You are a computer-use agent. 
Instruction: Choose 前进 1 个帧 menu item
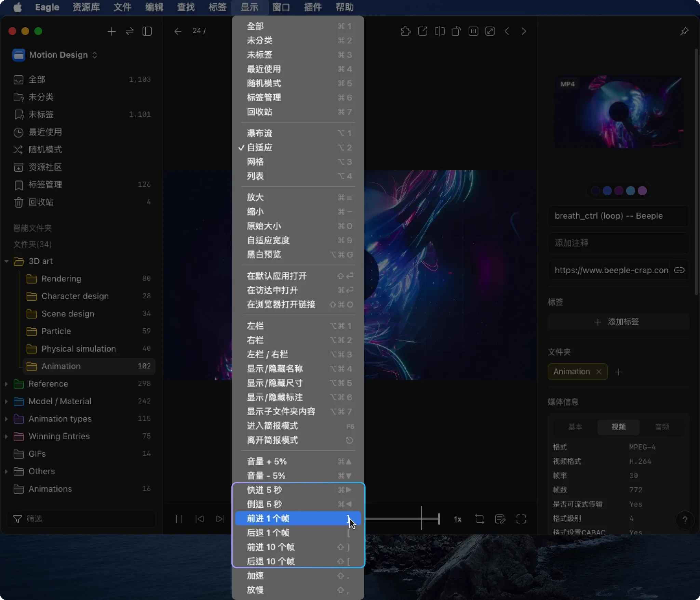point(298,519)
